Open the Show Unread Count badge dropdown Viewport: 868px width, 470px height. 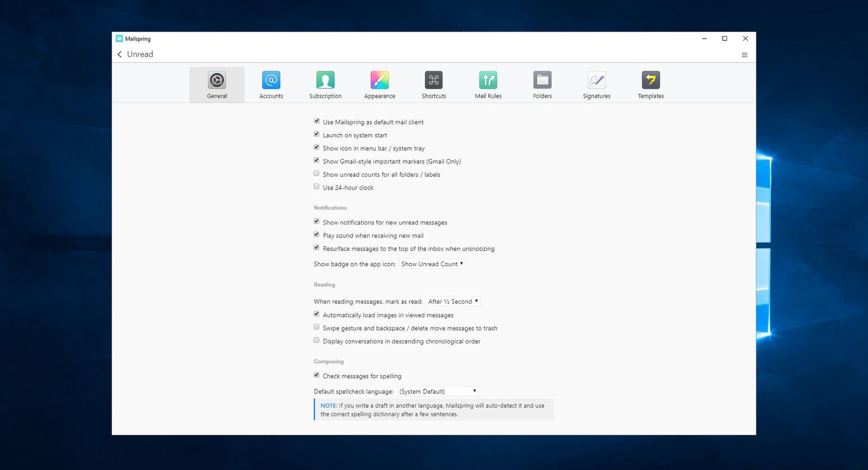point(432,264)
